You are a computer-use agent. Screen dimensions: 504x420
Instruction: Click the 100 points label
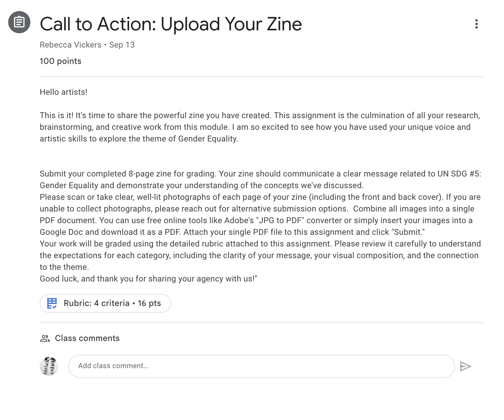pos(60,61)
